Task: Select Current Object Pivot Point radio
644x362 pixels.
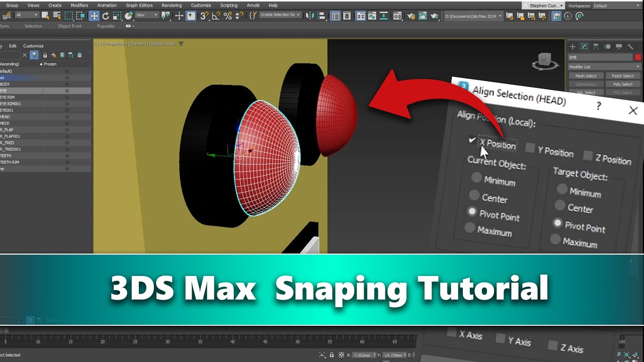Action: (472, 211)
